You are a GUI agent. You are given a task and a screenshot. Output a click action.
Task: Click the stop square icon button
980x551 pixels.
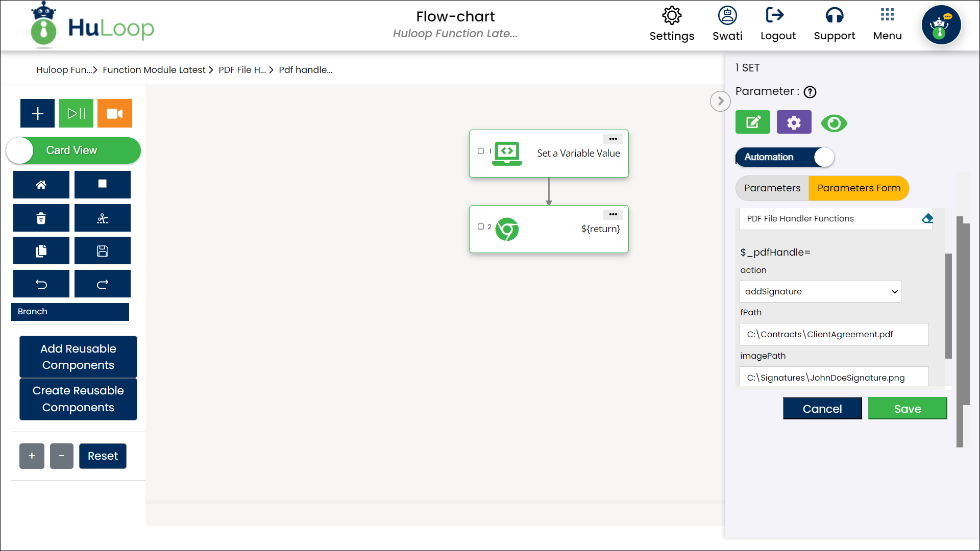[x=103, y=185]
